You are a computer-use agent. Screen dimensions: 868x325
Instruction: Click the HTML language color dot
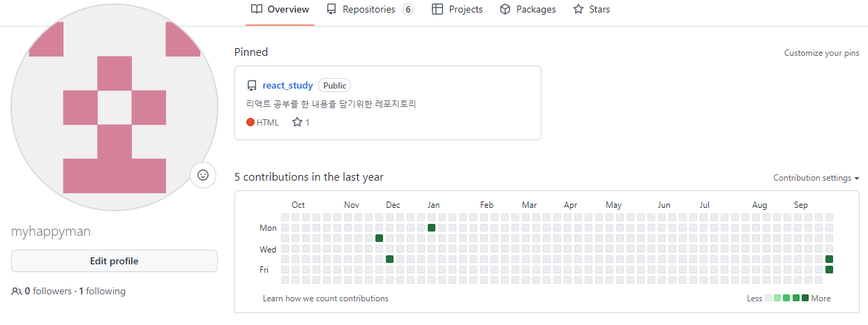[250, 122]
